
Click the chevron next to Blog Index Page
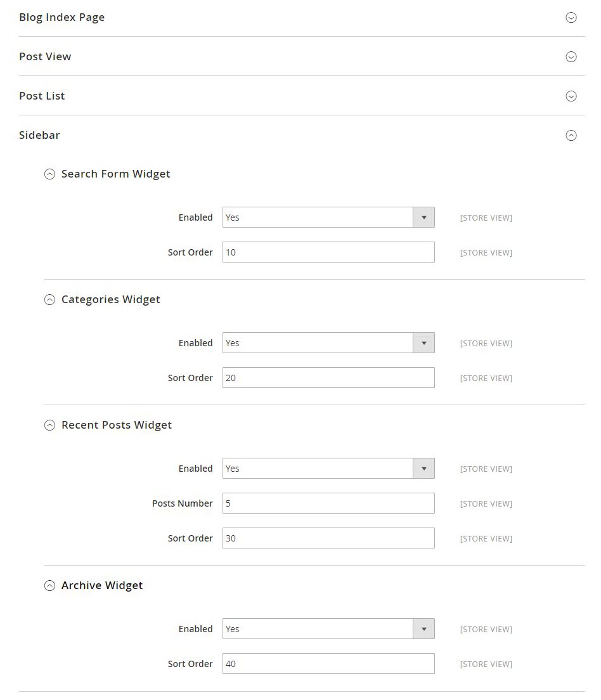(571, 18)
